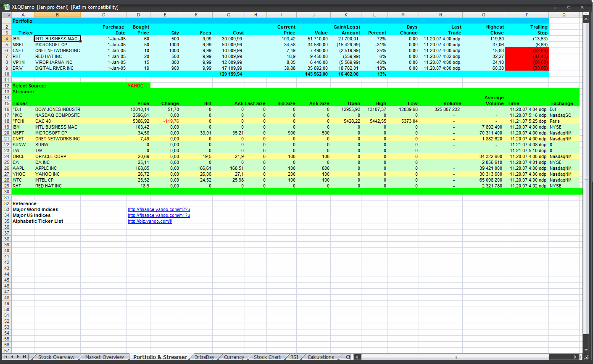This screenshot has width=593, height=364.
Task: Click the vertical scrollbar down arrow
Action: [586, 350]
